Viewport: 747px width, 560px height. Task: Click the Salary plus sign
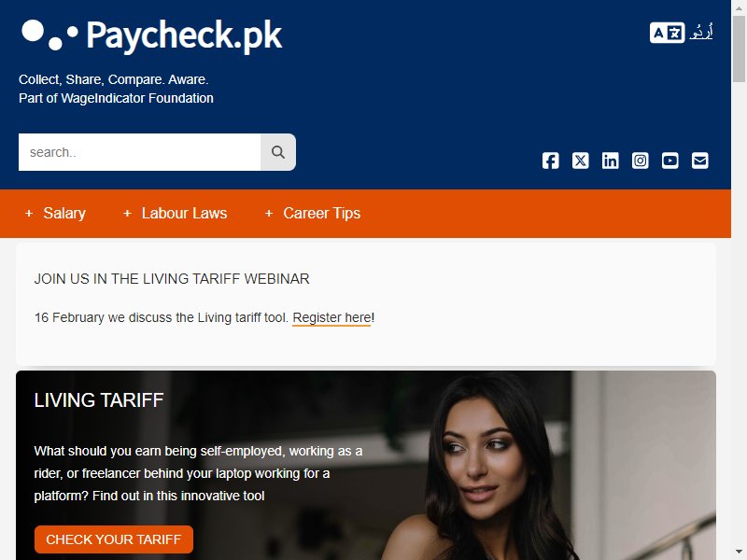[x=29, y=214]
